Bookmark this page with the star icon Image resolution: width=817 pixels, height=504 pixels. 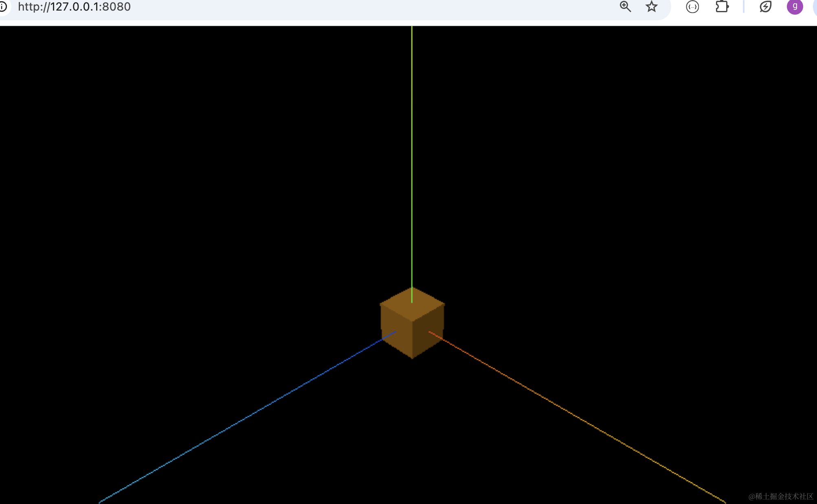coord(652,7)
